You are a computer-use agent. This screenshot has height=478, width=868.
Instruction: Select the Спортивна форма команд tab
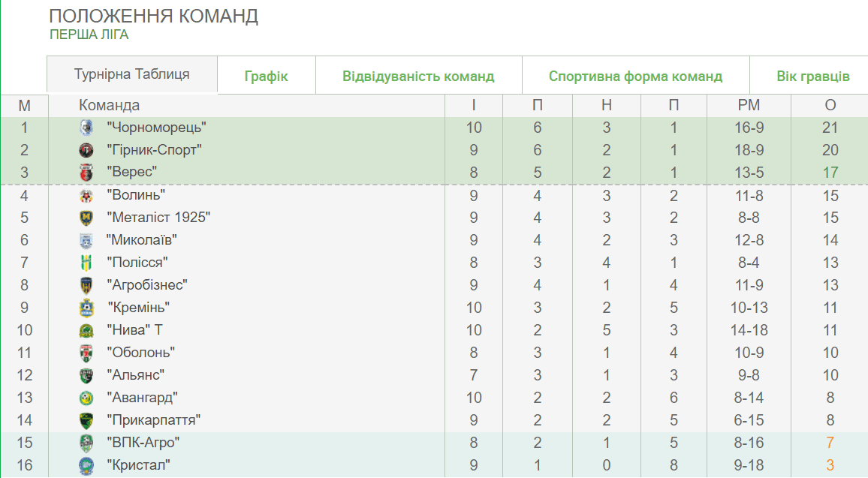pyautogui.click(x=635, y=76)
